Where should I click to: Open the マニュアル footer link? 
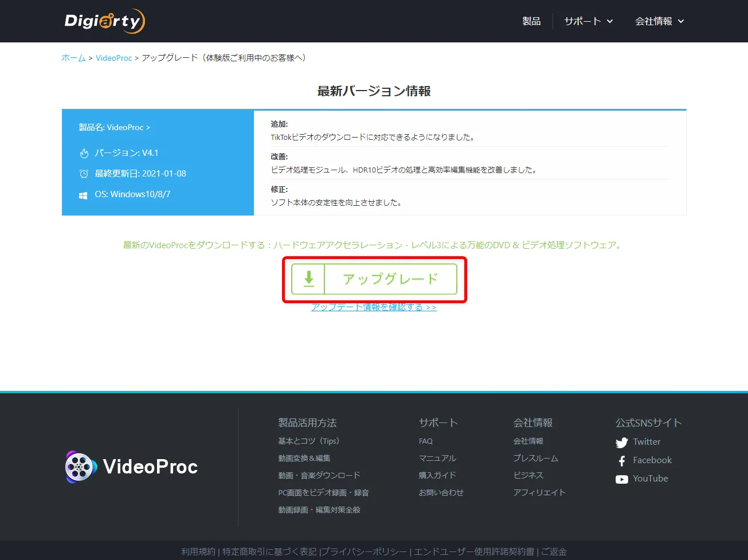(437, 458)
